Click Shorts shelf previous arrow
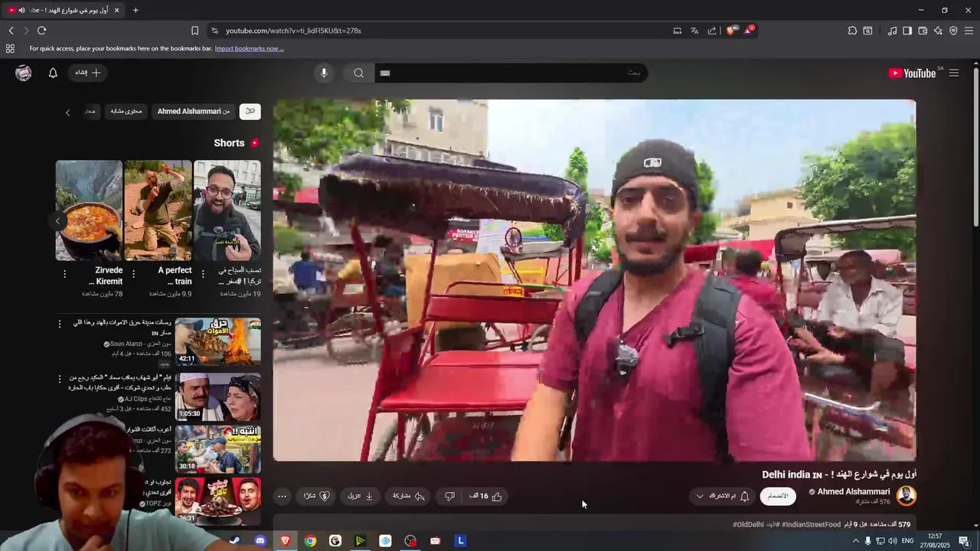 57,221
